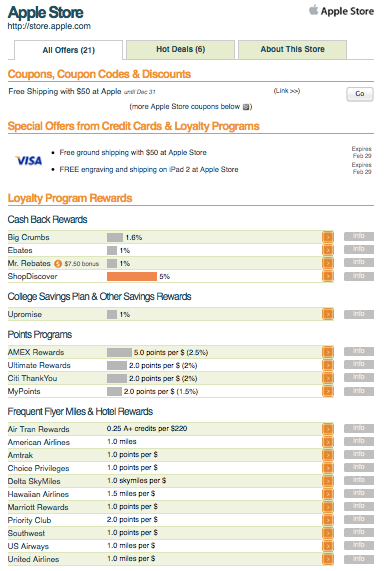The width and height of the screenshot is (384, 571).
Task: Open the About This Store tab
Action: coord(292,50)
